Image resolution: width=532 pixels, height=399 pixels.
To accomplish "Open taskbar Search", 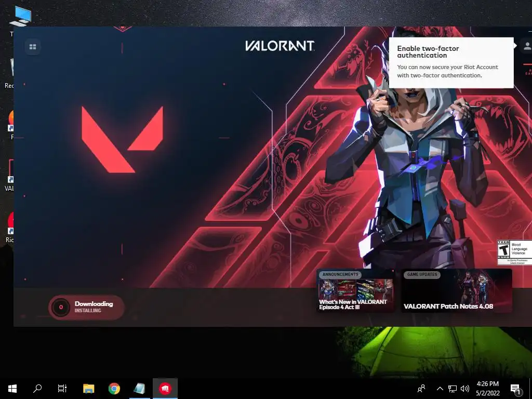I will click(37, 389).
